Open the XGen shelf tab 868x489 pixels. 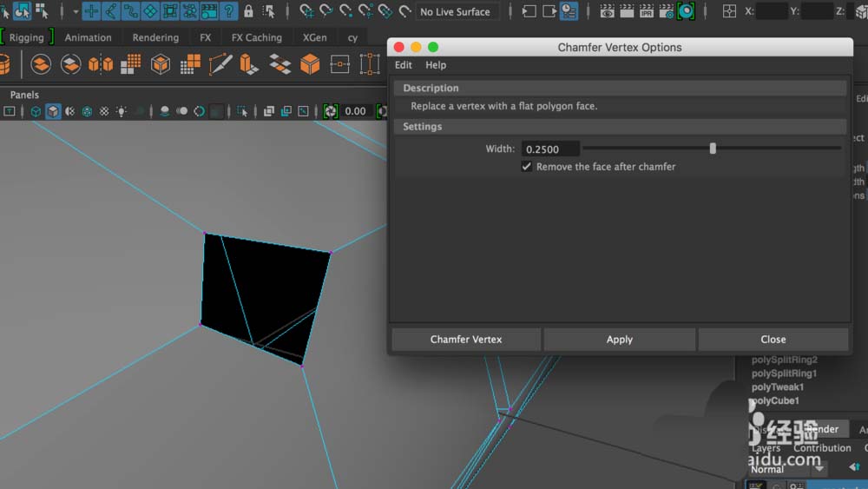314,37
